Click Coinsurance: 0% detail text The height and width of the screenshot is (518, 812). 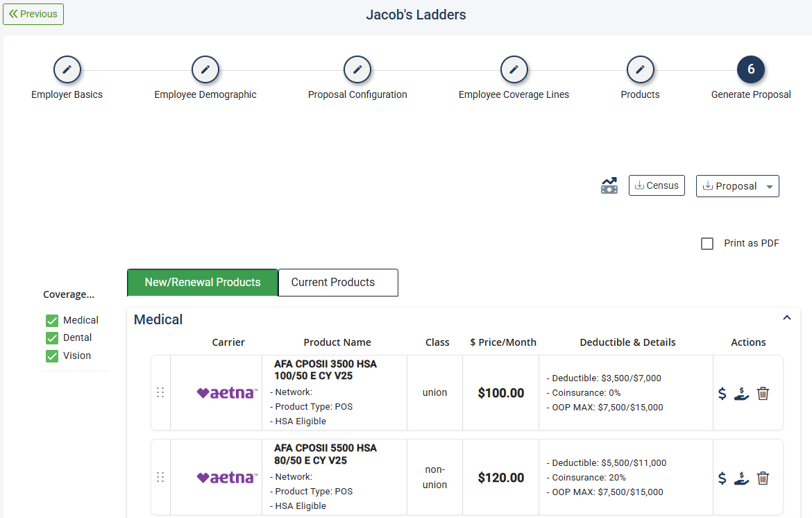tap(584, 393)
